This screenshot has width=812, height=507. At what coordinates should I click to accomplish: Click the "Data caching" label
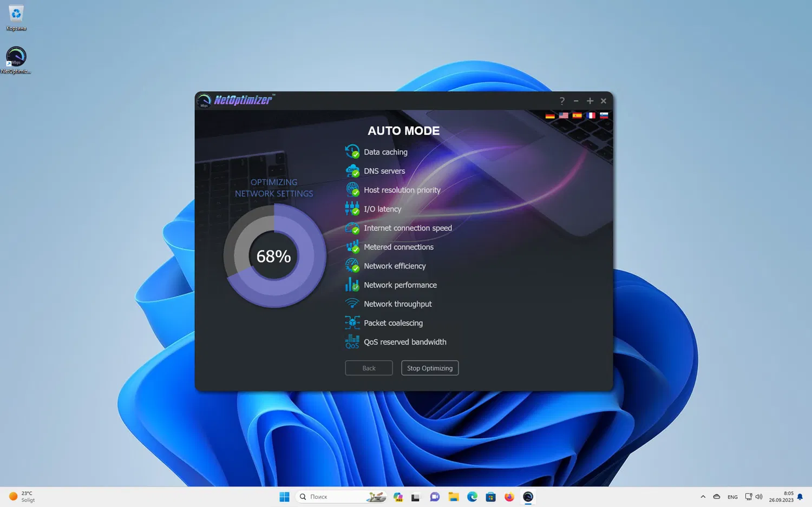pyautogui.click(x=385, y=152)
